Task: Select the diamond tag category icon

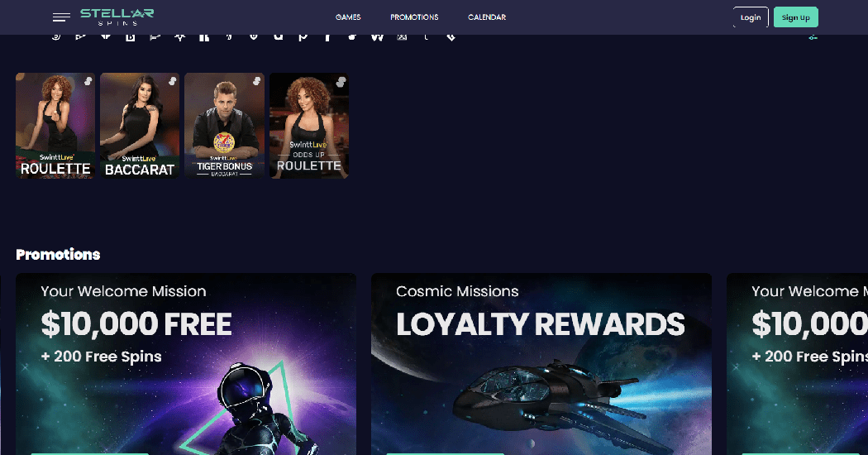Action: [451, 37]
